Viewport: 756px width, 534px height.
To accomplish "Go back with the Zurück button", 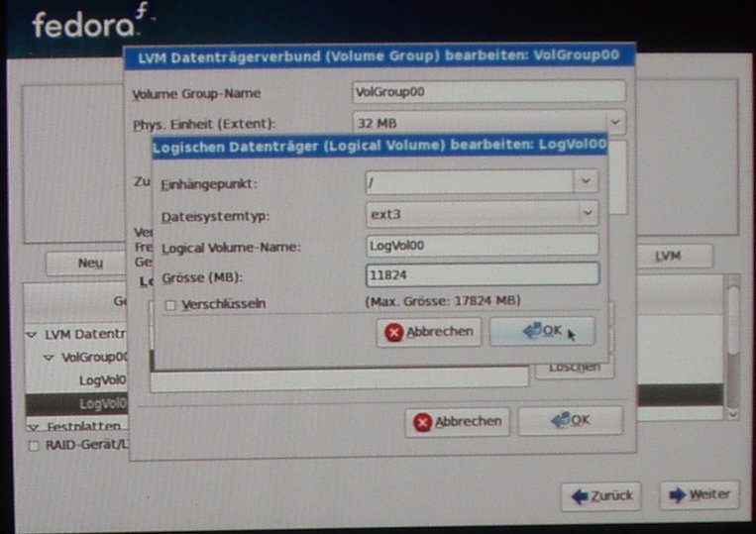I will [600, 494].
